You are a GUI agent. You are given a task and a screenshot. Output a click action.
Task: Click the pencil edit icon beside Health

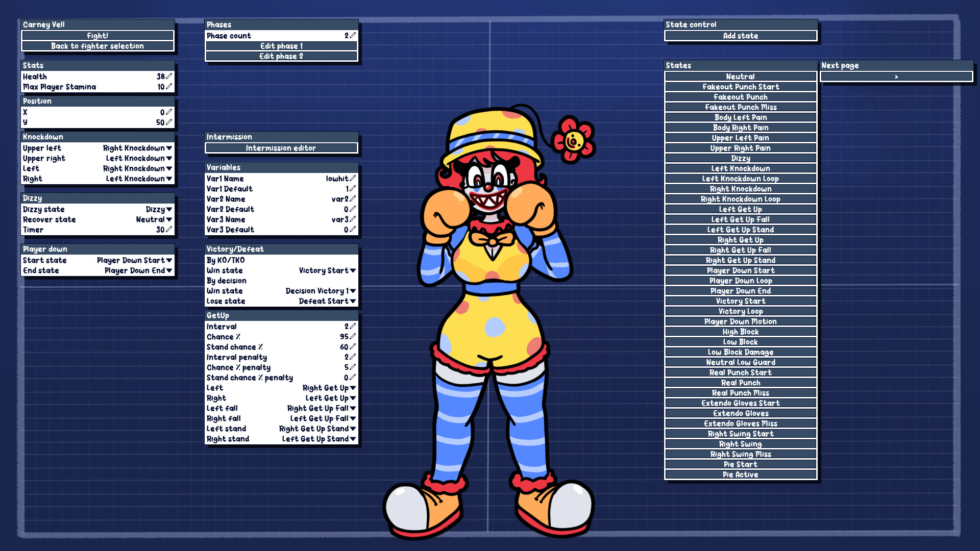pyautogui.click(x=169, y=77)
